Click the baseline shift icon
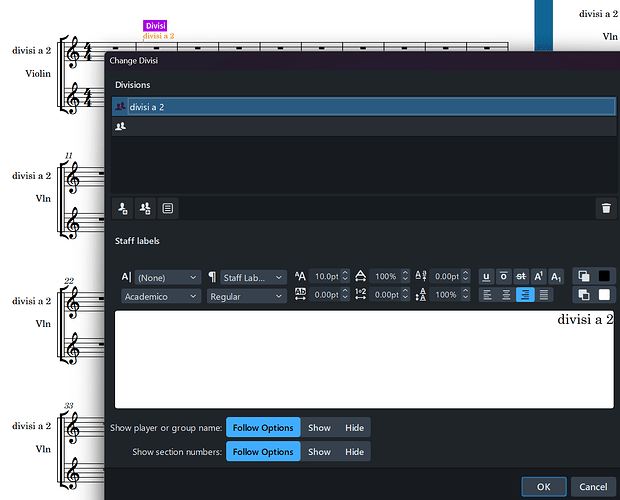Image resolution: width=620 pixels, height=500 pixels. tap(421, 276)
